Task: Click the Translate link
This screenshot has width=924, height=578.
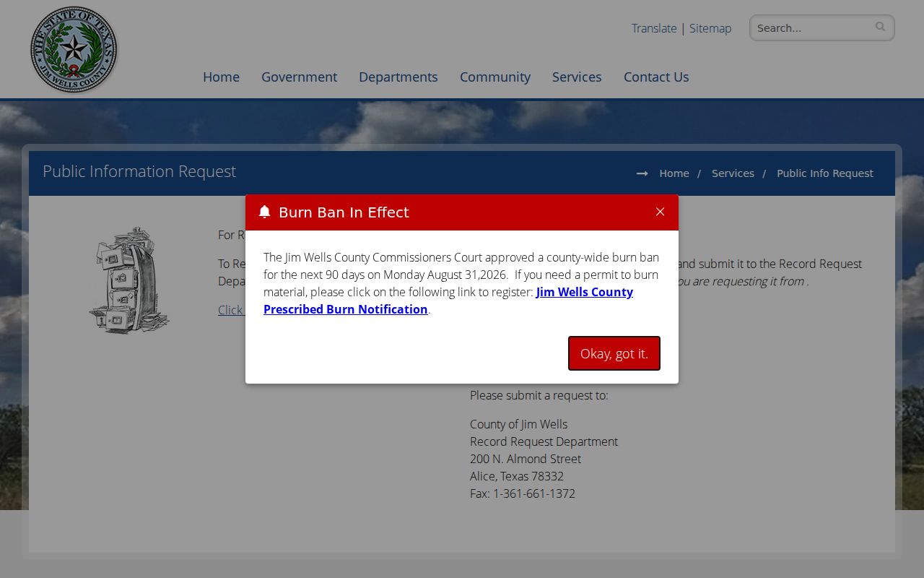Action: pos(654,28)
